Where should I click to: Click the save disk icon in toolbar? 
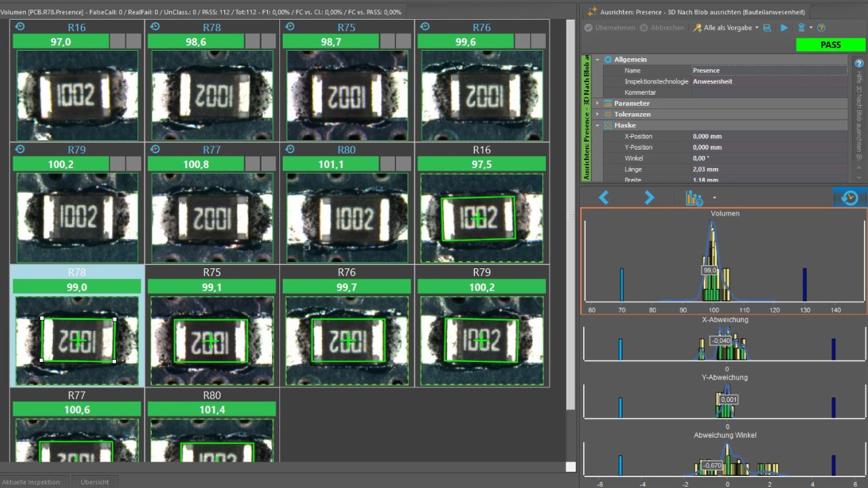point(767,28)
